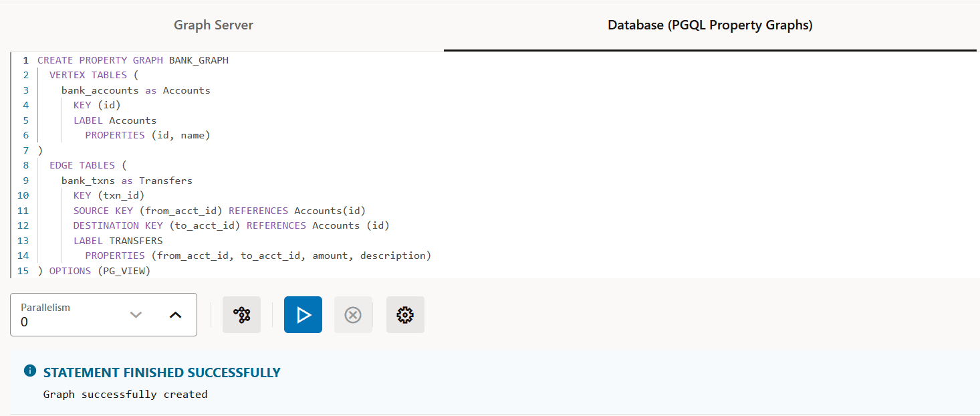This screenshot has height=416, width=980.
Task: Click SOURCE KEY (from_acct_id) code line
Action: pyautogui.click(x=219, y=211)
